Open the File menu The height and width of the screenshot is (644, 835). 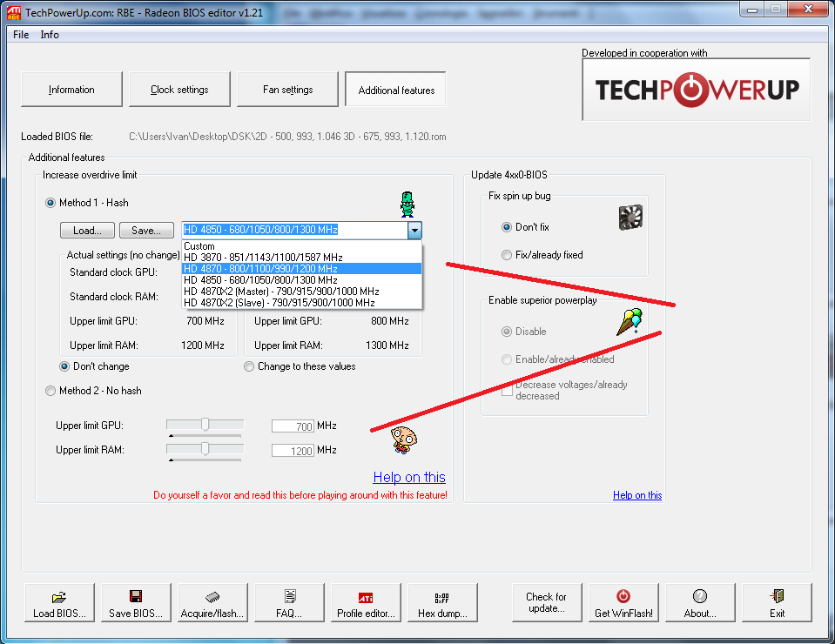[21, 35]
